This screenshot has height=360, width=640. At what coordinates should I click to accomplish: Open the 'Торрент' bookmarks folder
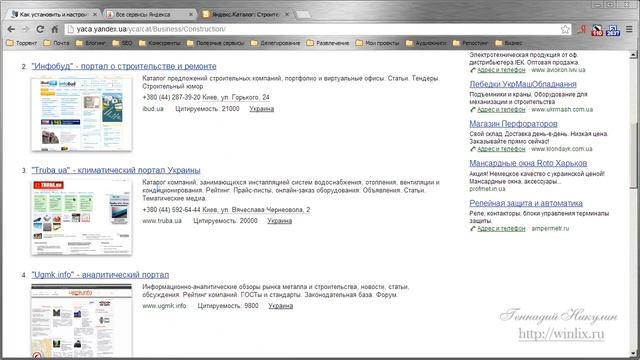tap(22, 43)
